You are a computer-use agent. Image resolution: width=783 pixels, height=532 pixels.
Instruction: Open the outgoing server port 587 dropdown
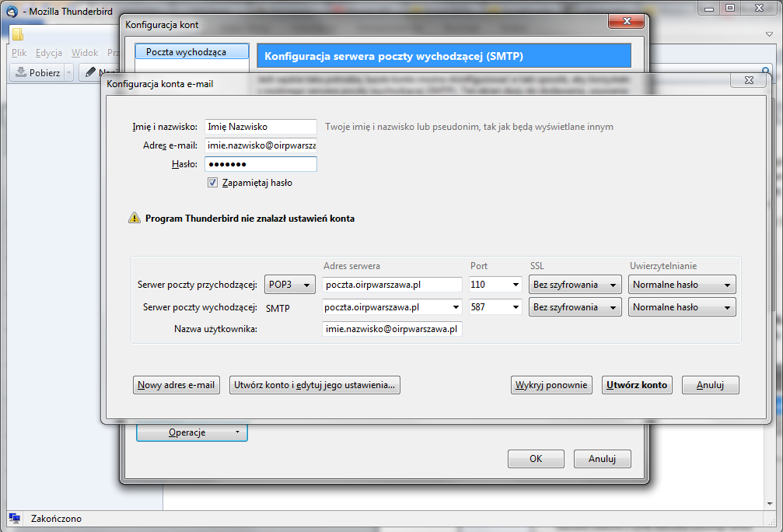(x=516, y=307)
